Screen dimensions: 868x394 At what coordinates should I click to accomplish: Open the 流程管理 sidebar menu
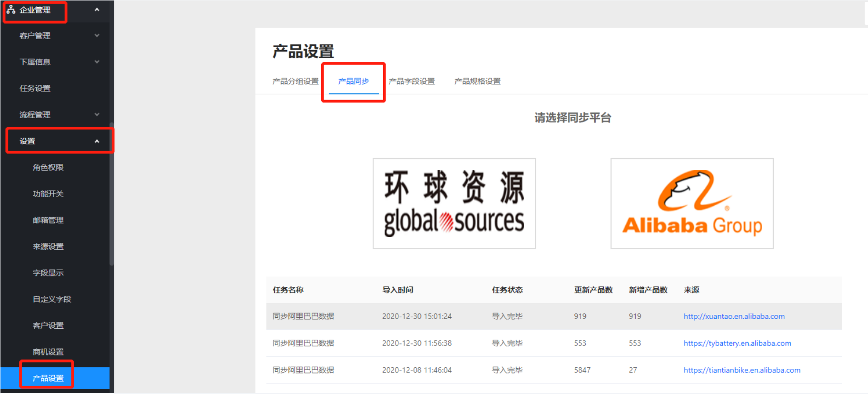coord(55,115)
